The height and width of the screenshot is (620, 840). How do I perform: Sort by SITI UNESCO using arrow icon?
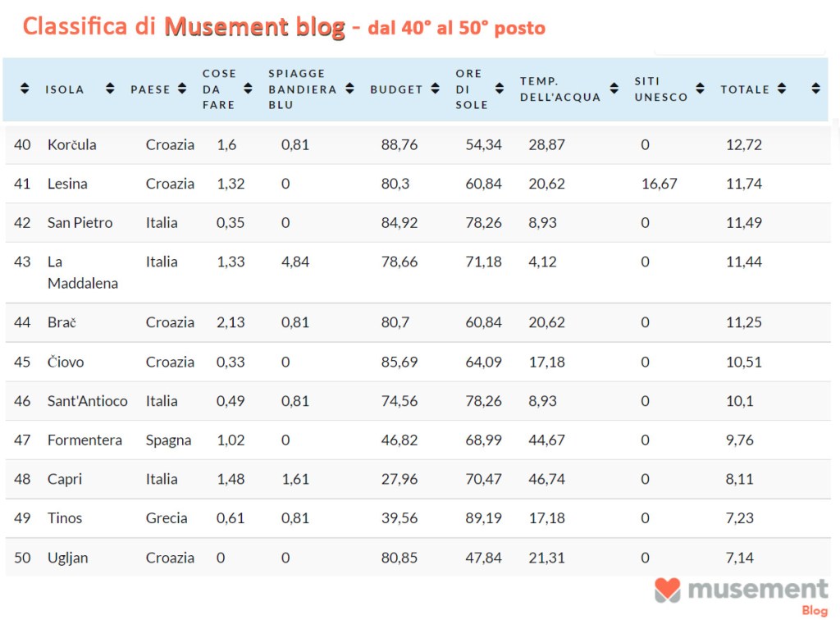tap(700, 89)
